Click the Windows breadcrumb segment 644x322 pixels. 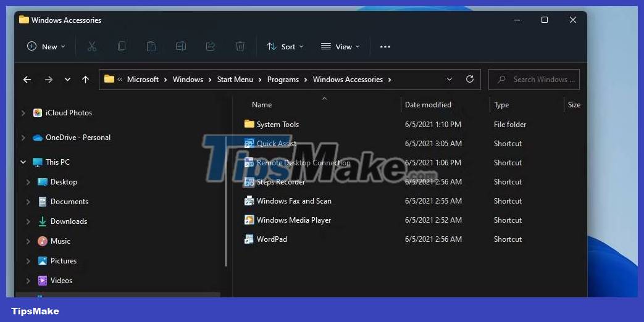click(x=188, y=80)
